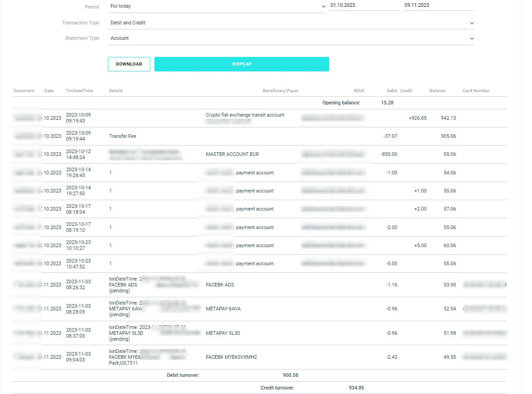Viewport: 532px width, 394px height.
Task: Open the Period dropdown showing For today
Action: pos(216,6)
